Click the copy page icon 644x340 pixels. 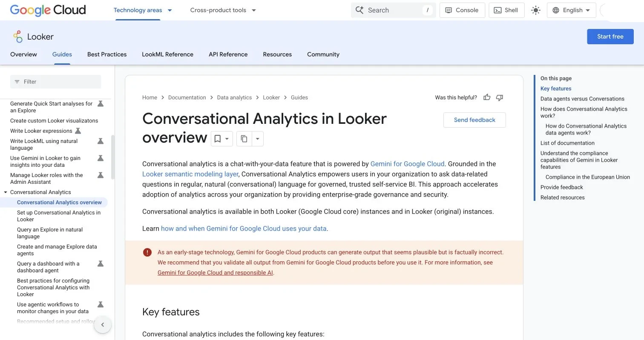pyautogui.click(x=244, y=139)
